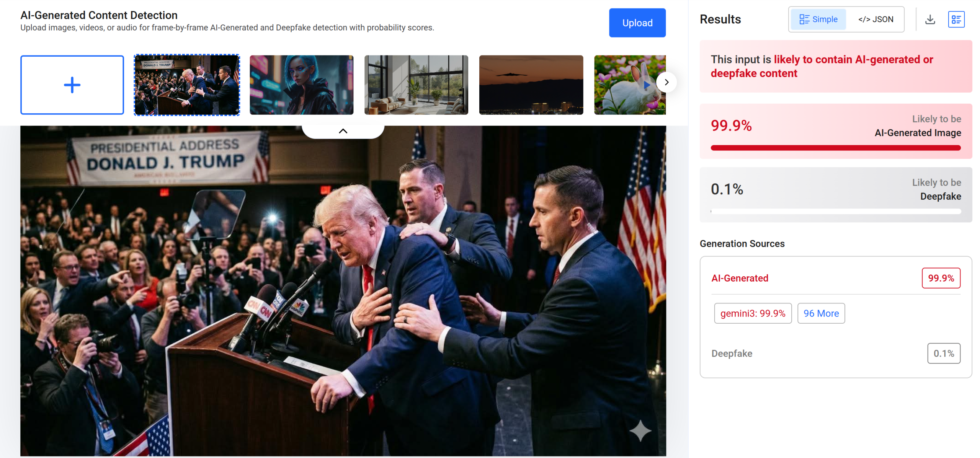The height and width of the screenshot is (458, 980).
Task: Click the play icon on rabbit video thumbnail
Action: point(647,85)
